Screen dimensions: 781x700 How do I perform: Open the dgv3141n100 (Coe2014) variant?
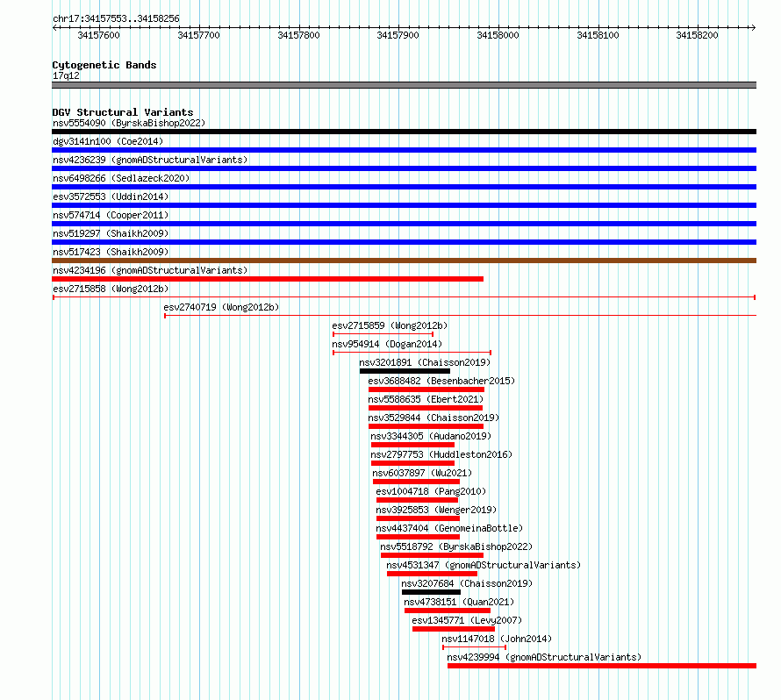(x=108, y=141)
